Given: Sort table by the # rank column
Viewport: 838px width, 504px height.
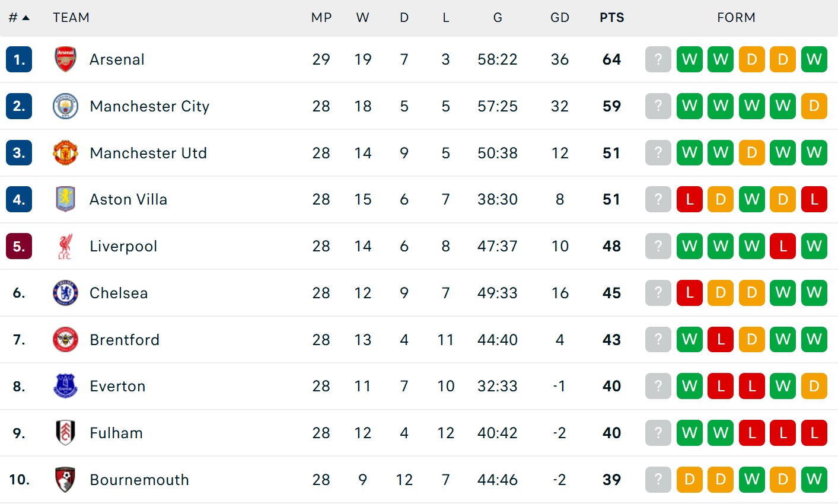Looking at the screenshot, I should (x=18, y=18).
